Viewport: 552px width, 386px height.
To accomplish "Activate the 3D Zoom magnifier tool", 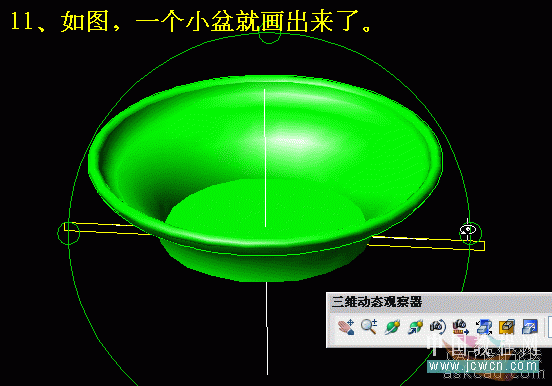I will click(x=369, y=327).
